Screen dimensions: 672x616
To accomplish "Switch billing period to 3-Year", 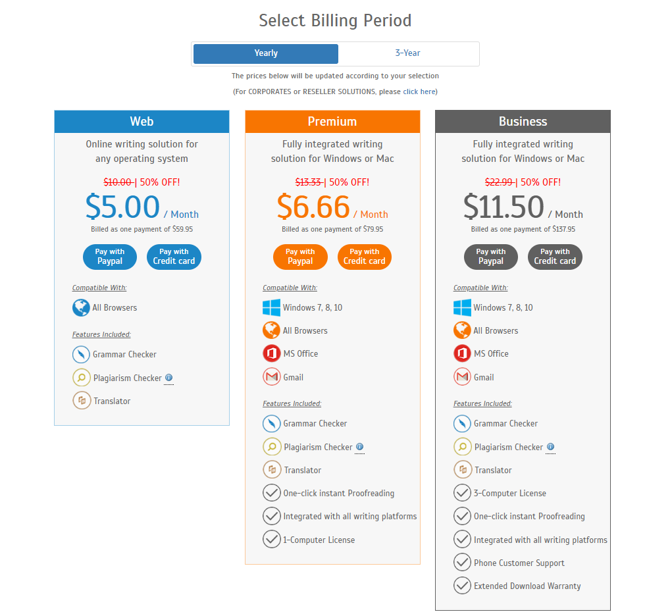I will tap(407, 53).
